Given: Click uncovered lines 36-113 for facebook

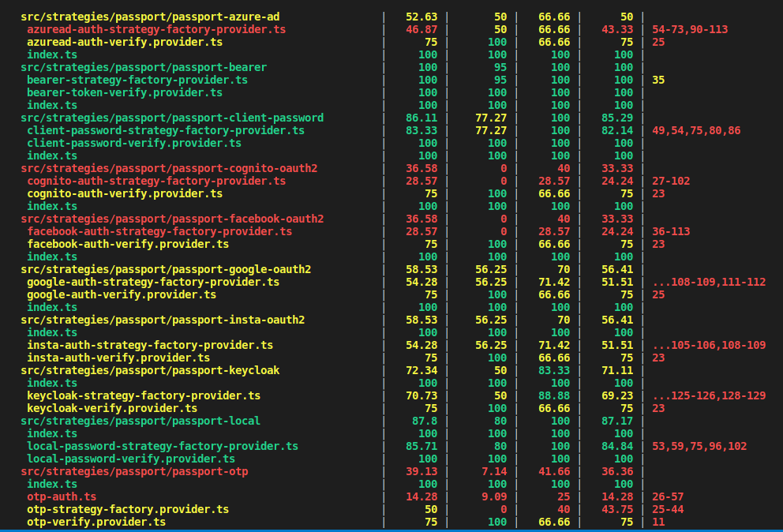Looking at the screenshot, I should coord(671,231).
